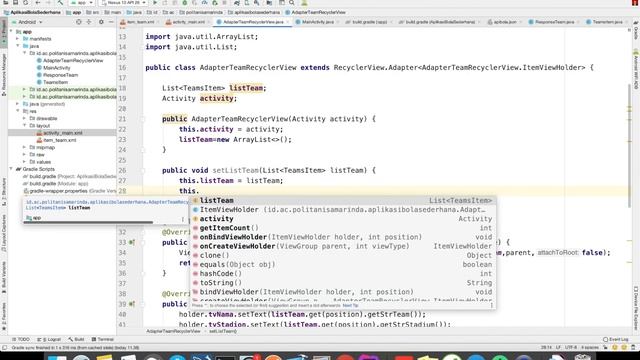This screenshot has width=640, height=360.
Task: Click the Next Tip link in autocomplete popup
Action: click(350, 306)
